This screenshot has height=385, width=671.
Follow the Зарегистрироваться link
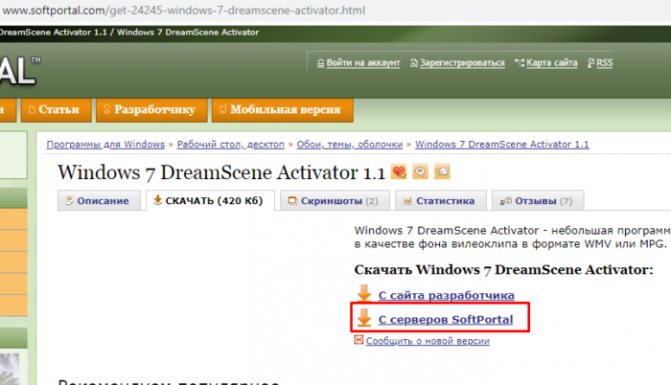click(x=462, y=63)
